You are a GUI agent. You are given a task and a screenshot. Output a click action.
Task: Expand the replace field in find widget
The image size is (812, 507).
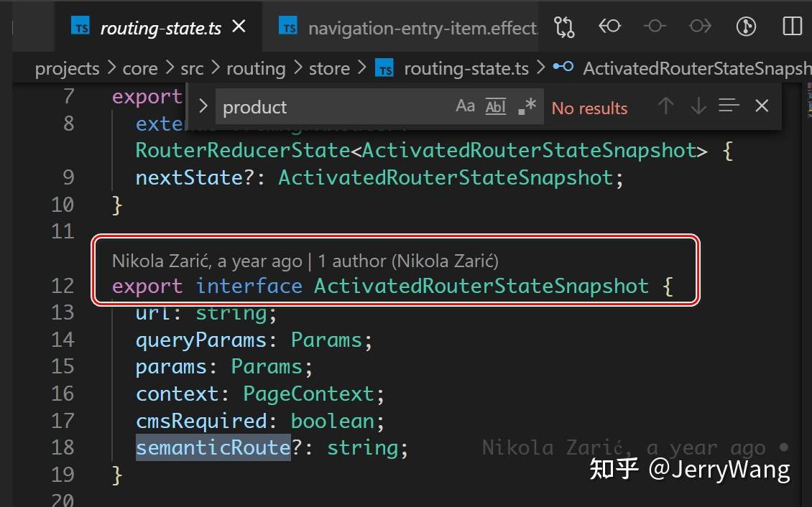[203, 106]
